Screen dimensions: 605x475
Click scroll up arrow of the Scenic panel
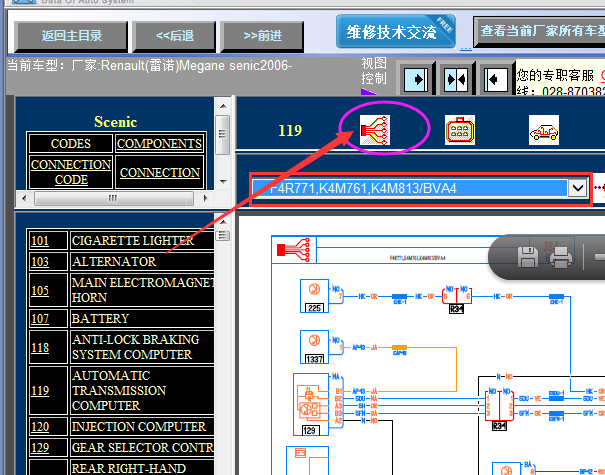tap(223, 106)
